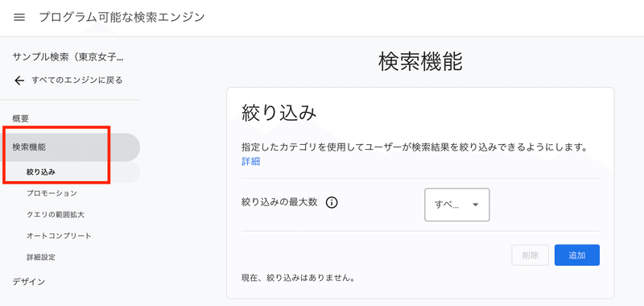The image size is (644, 306).
Task: Click the プログラム可能な検索エンジン header title
Action: (122, 17)
